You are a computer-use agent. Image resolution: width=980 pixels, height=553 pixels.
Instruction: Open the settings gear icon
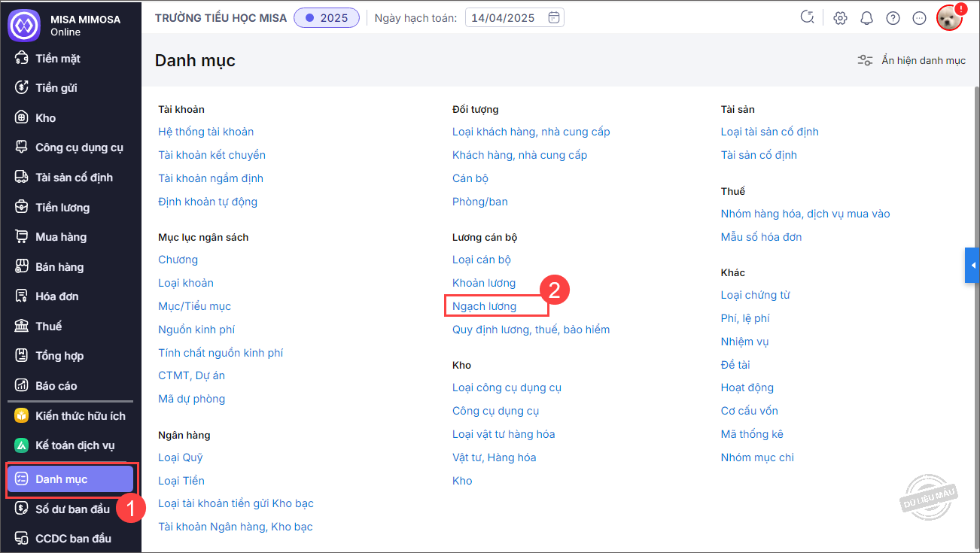(x=840, y=18)
